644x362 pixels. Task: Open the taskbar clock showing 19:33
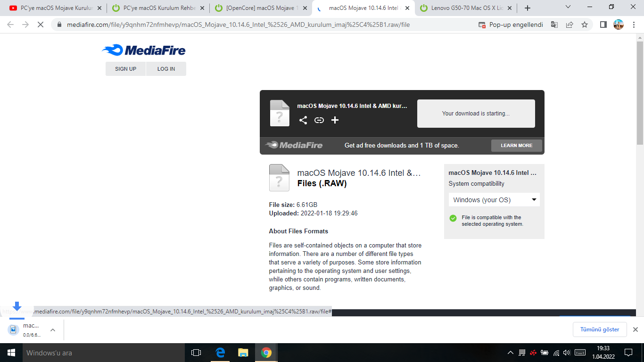pos(603,353)
